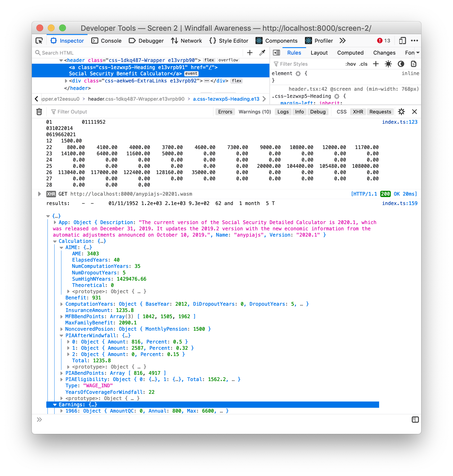Toggle the XHR console filter
Viewport: 453px width, 476px height.
coord(358,112)
